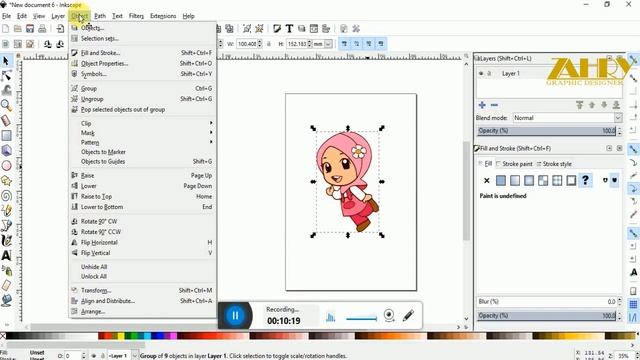Viewport: 640px width, 360px height.
Task: Toggle lock icon of Layer 1
Action: [x=489, y=73]
